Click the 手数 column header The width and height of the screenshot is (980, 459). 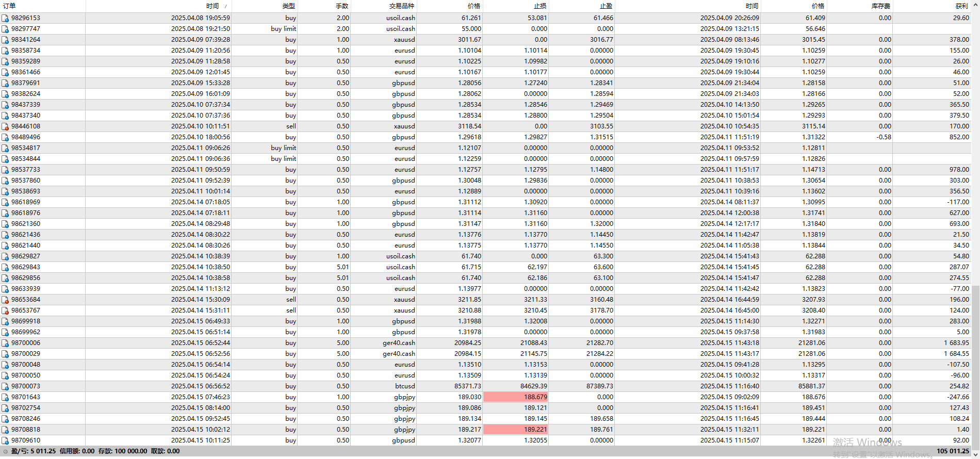coord(341,6)
